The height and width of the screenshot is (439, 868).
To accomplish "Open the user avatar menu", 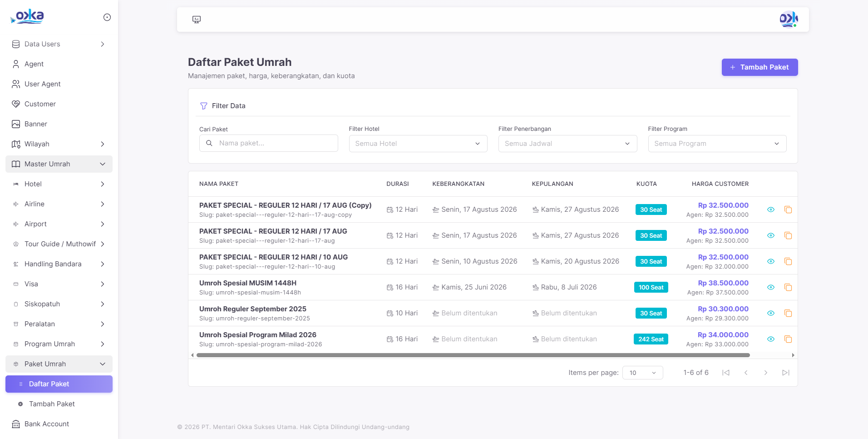I will [789, 19].
